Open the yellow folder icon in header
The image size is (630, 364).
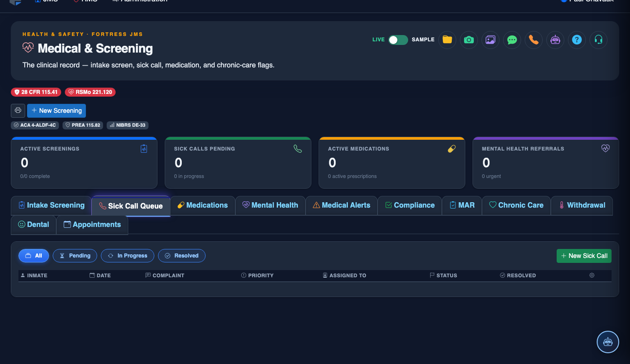point(447,40)
